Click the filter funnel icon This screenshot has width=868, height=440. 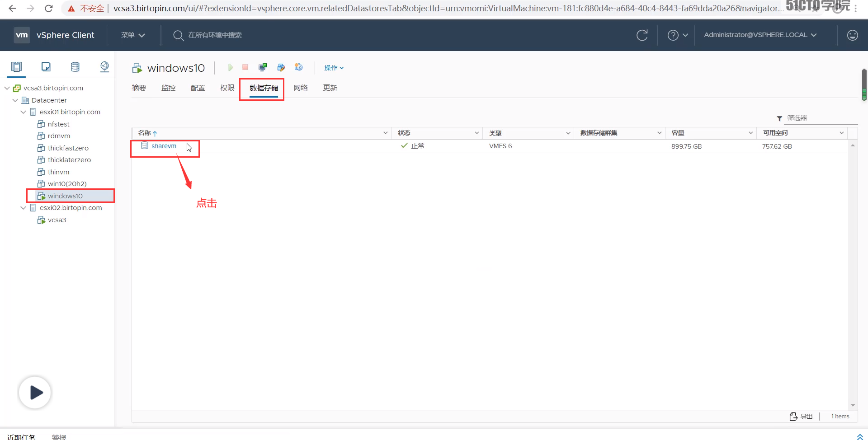(779, 118)
